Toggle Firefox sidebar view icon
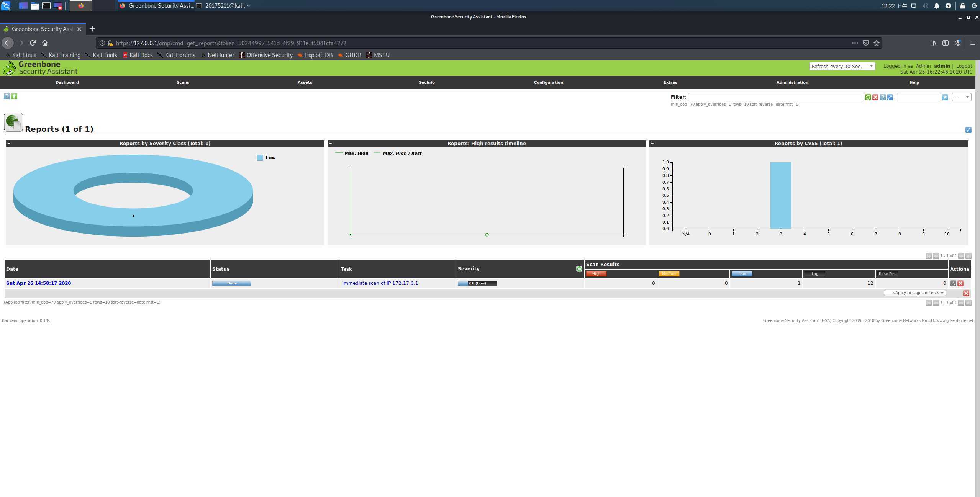980x497 pixels. click(946, 43)
